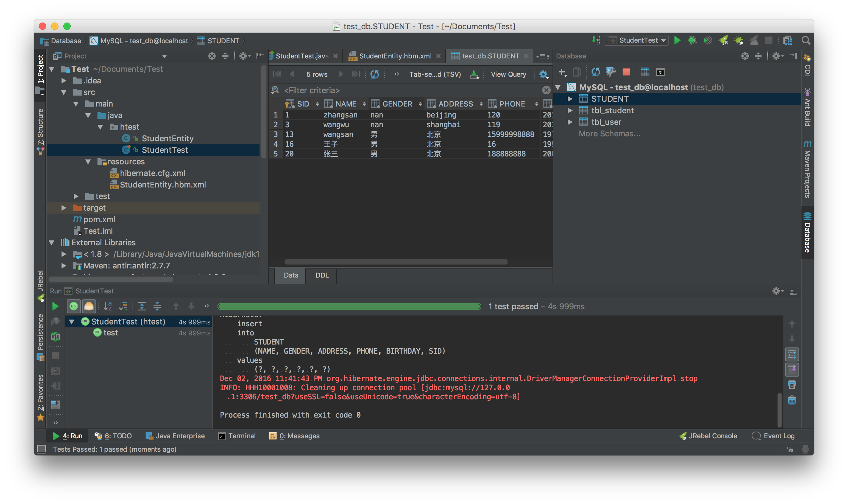Clear console with trash can icon
Image resolution: width=848 pixels, height=504 pixels.
(792, 401)
